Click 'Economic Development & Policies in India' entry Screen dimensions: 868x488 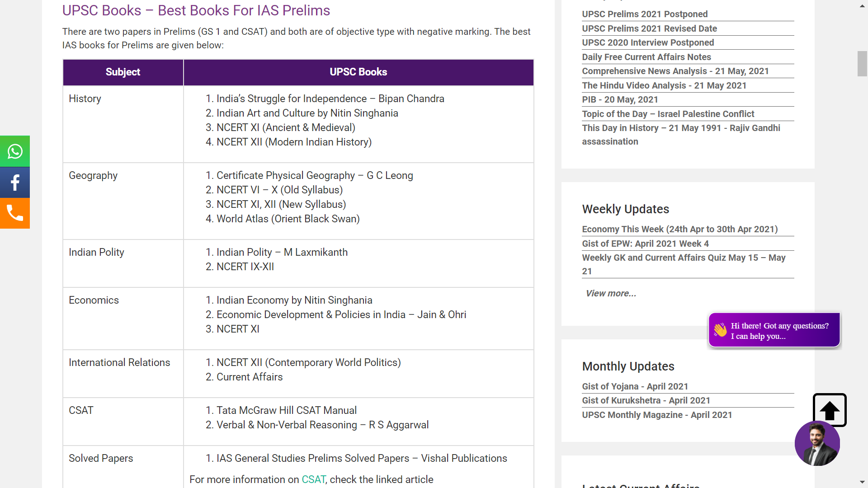pyautogui.click(x=341, y=314)
